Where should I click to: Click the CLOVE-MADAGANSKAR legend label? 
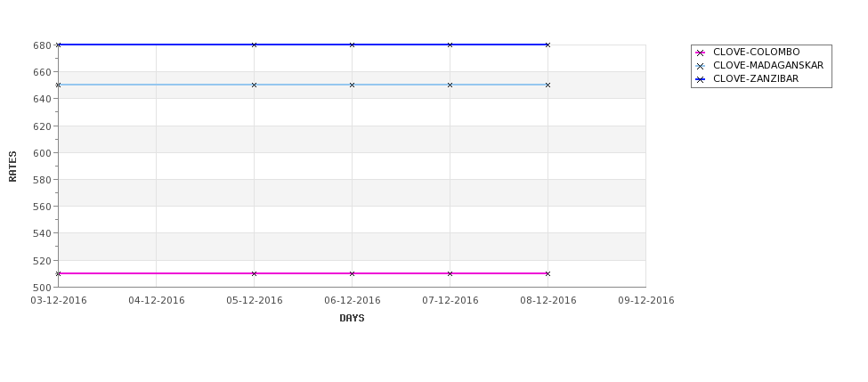[768, 65]
